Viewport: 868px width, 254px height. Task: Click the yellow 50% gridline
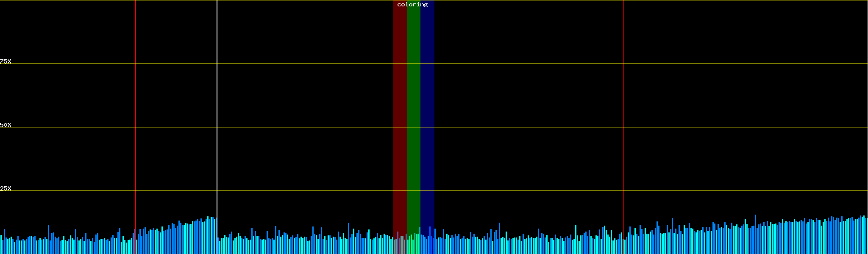297,127
